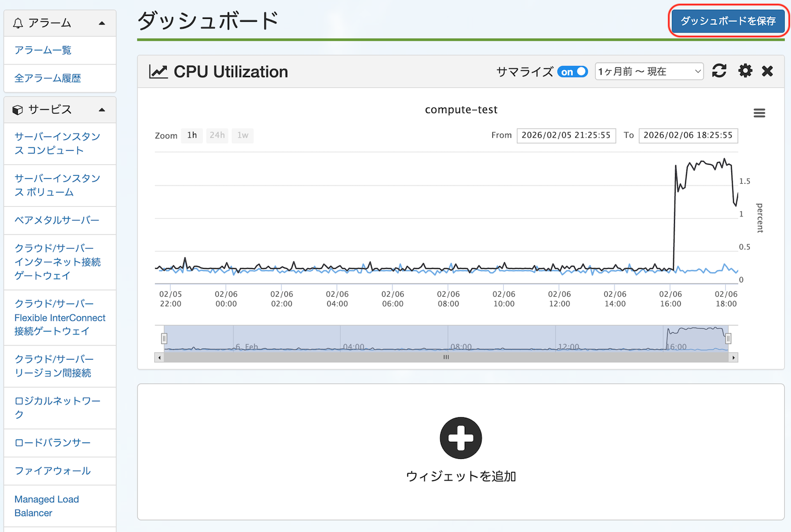Open the chart hamburger context menu
This screenshot has width=791, height=532.
tap(759, 113)
